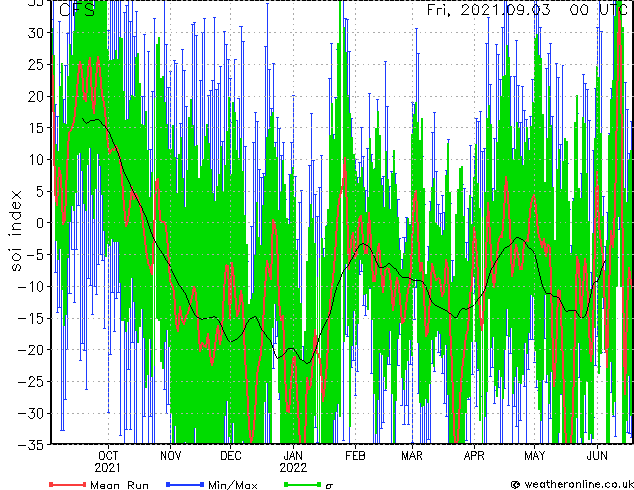The width and height of the screenshot is (634, 490).
Task: Click the Min/Max legend label
Action: (232, 485)
